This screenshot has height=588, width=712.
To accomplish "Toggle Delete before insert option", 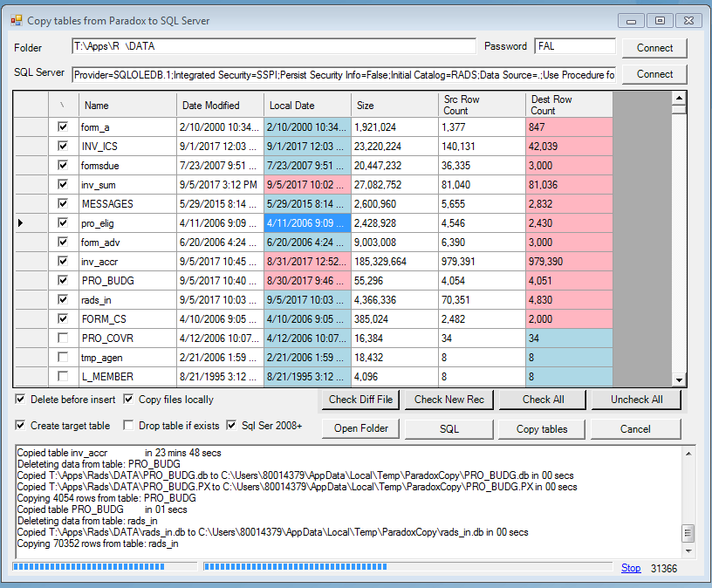I will point(20,399).
